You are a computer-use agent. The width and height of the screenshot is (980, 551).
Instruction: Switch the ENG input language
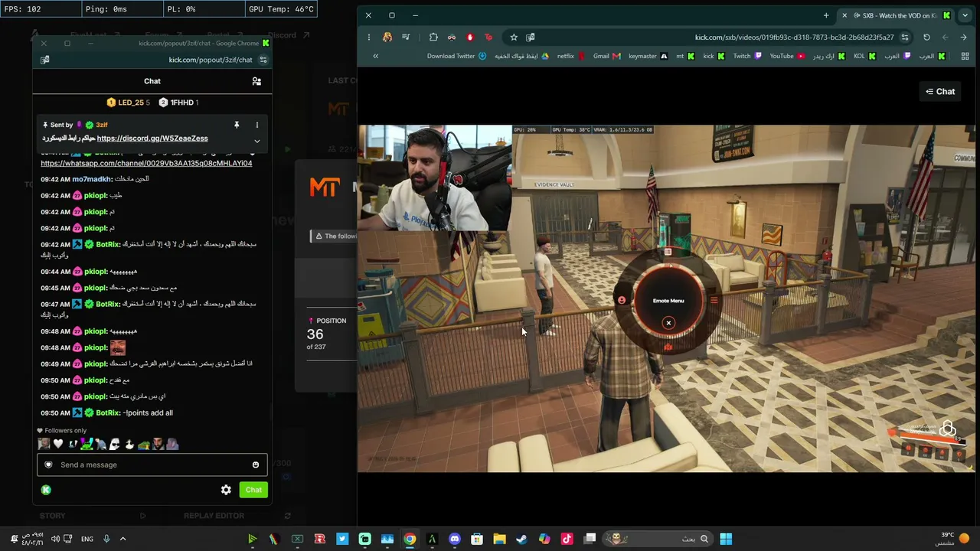[x=87, y=539]
